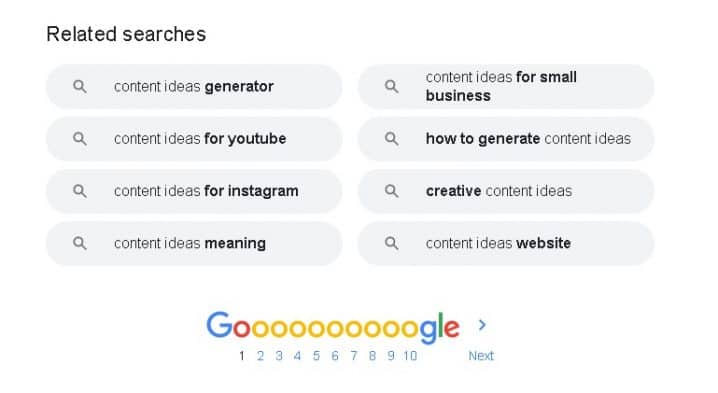Go to results page 5

316,355
